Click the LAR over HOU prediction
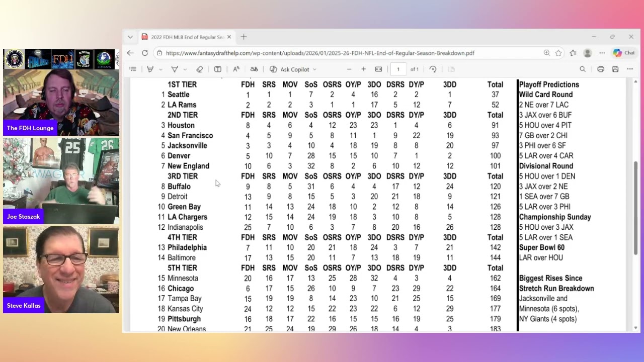Viewport: 644px width, 362px height. (541, 257)
